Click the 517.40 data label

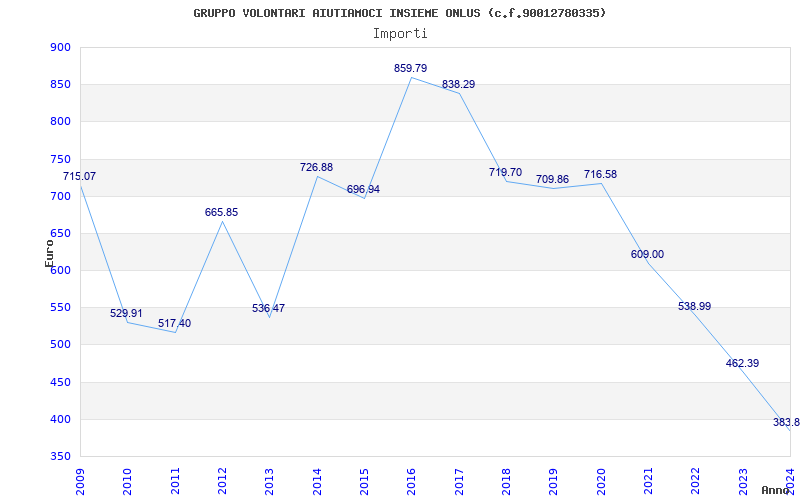pos(174,323)
